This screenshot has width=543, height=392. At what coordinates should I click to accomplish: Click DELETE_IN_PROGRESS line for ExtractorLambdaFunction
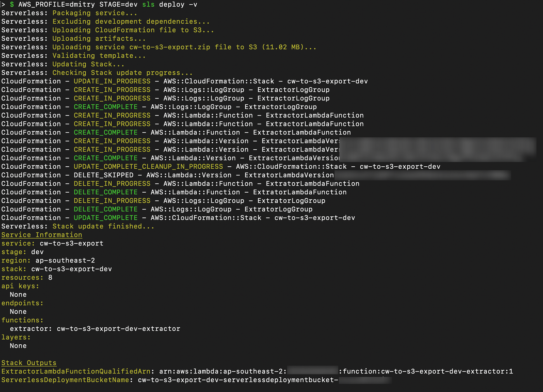coord(180,184)
